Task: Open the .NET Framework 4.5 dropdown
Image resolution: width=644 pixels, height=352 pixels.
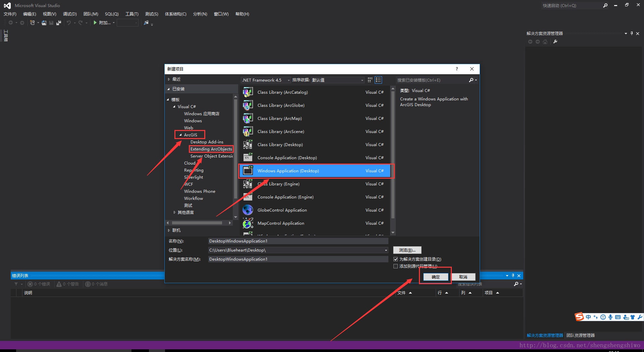Action: coord(266,80)
